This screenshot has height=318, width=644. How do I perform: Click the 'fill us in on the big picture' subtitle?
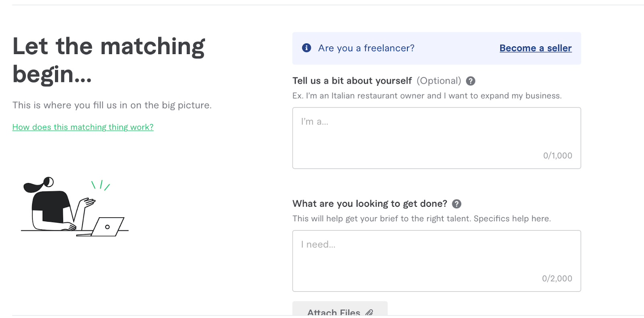click(112, 105)
